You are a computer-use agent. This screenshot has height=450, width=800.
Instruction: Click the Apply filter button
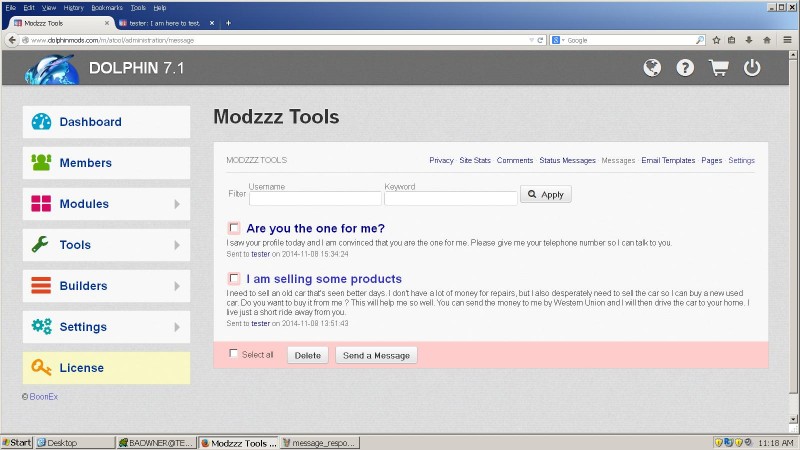click(545, 194)
